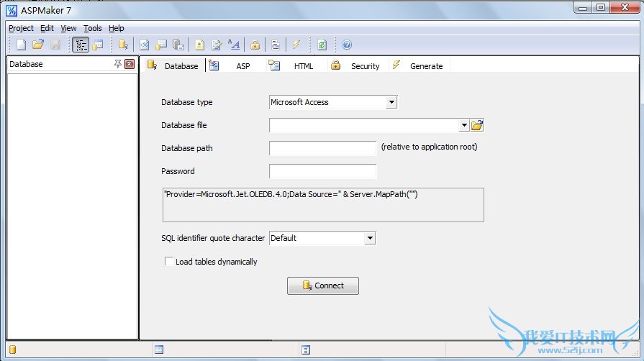Viewport: 644px width, 361px height.
Task: Click the '(relative to application root)' text
Action: tap(429, 147)
